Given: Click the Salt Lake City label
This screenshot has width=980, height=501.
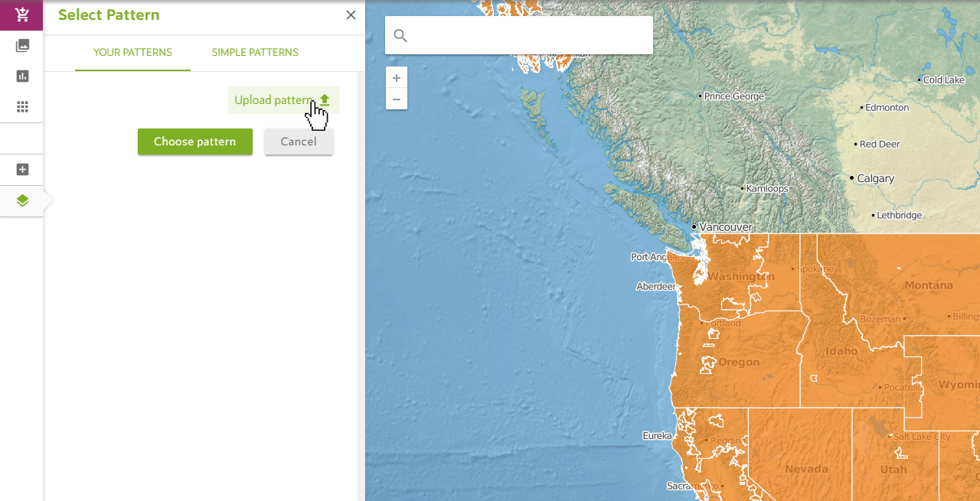Looking at the screenshot, I should coord(922,436).
